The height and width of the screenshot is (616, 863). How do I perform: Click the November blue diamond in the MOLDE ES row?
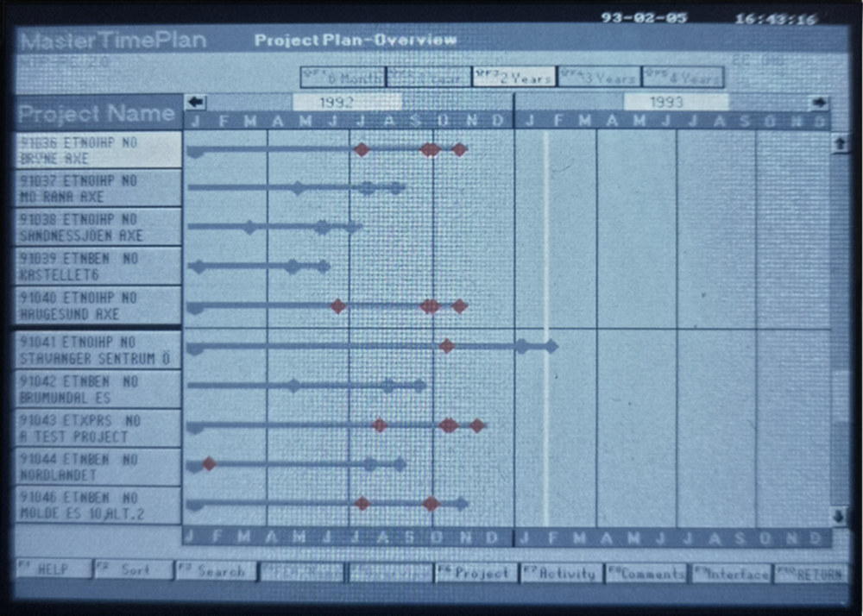click(461, 503)
